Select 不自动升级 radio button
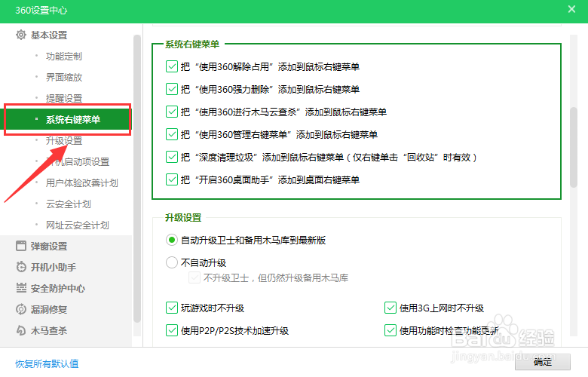Screen dimensions: 588x377 172,262
